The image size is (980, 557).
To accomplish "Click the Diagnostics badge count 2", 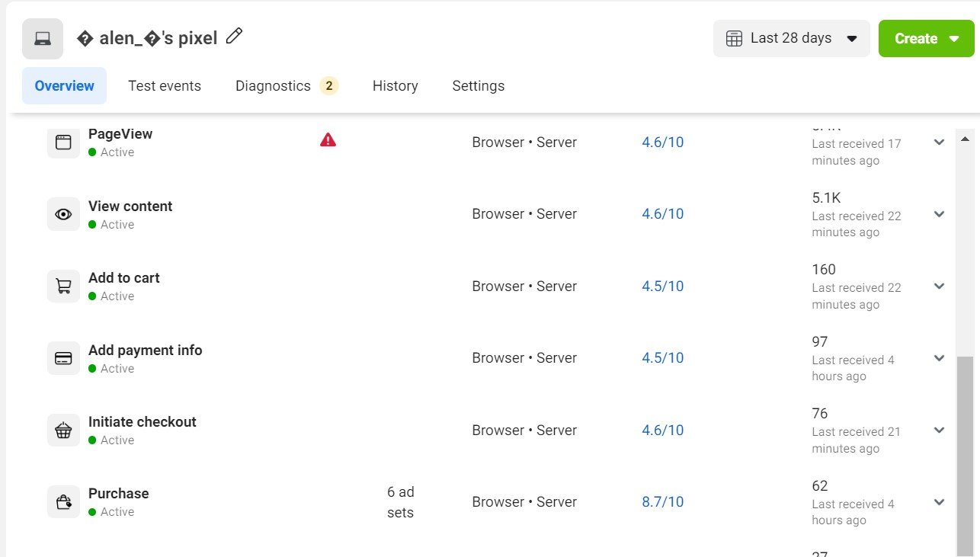I will click(x=329, y=86).
